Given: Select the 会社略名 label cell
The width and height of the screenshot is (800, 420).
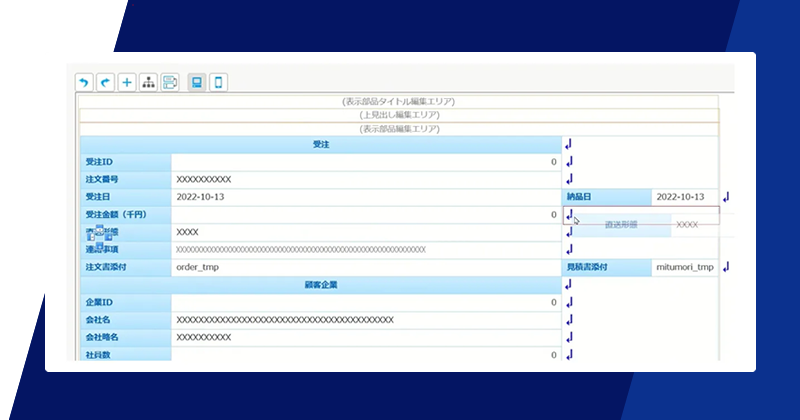Looking at the screenshot, I should [126, 337].
